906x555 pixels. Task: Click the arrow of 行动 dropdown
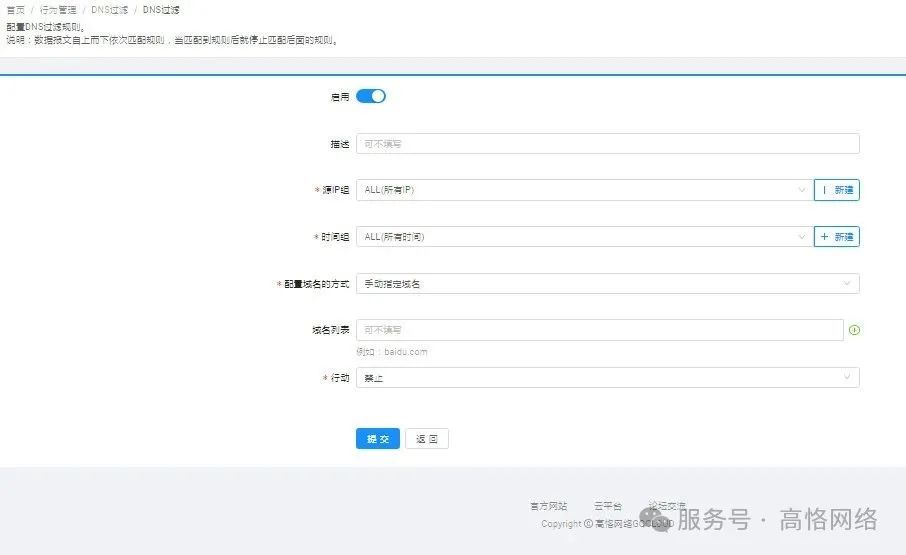[x=846, y=377]
